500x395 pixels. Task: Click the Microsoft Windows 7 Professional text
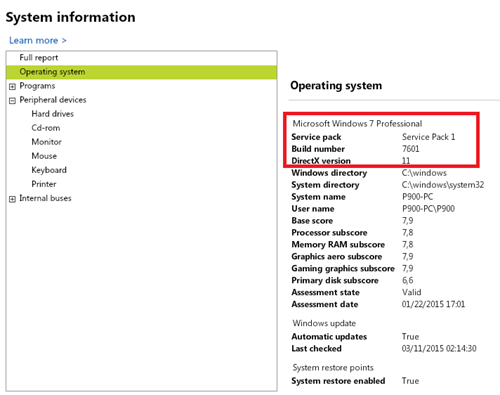point(357,124)
